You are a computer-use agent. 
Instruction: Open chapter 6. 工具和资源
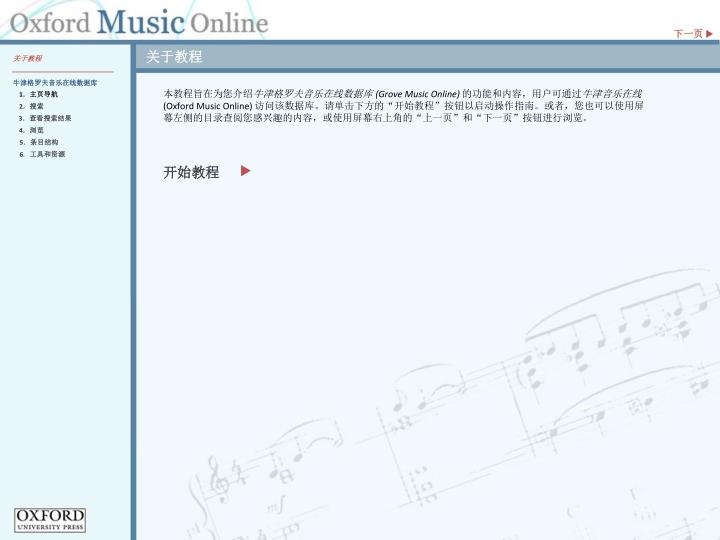[42, 154]
